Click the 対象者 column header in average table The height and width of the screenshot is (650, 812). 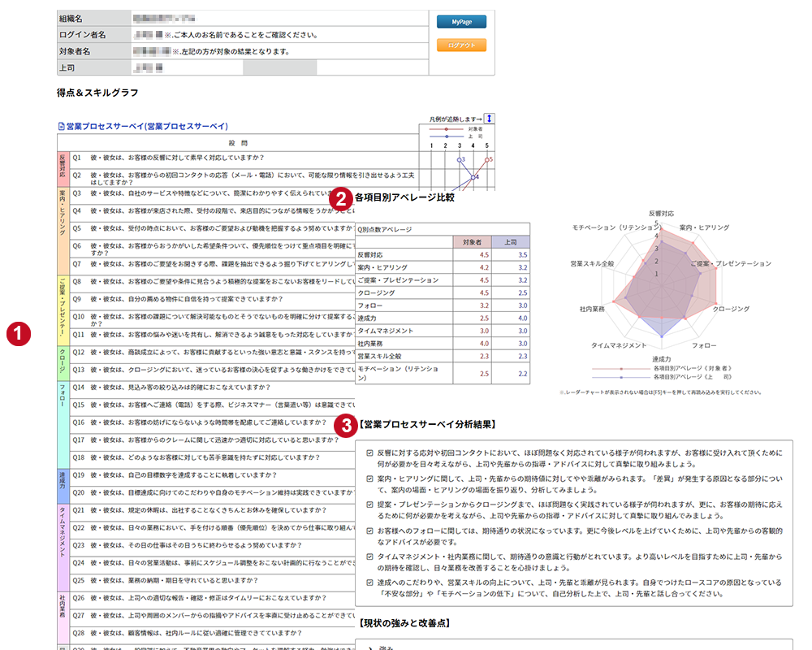pos(472,242)
